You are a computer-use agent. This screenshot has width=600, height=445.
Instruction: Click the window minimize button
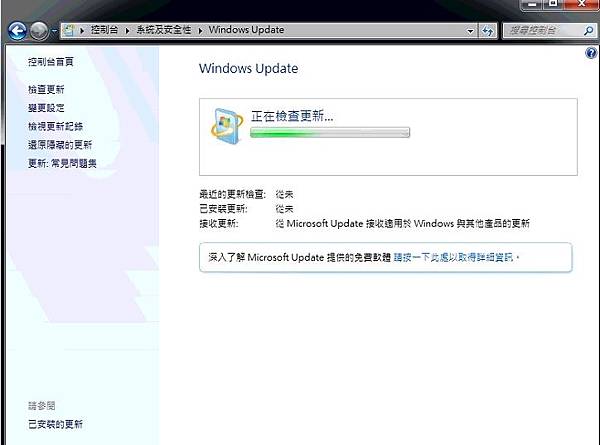532,4
